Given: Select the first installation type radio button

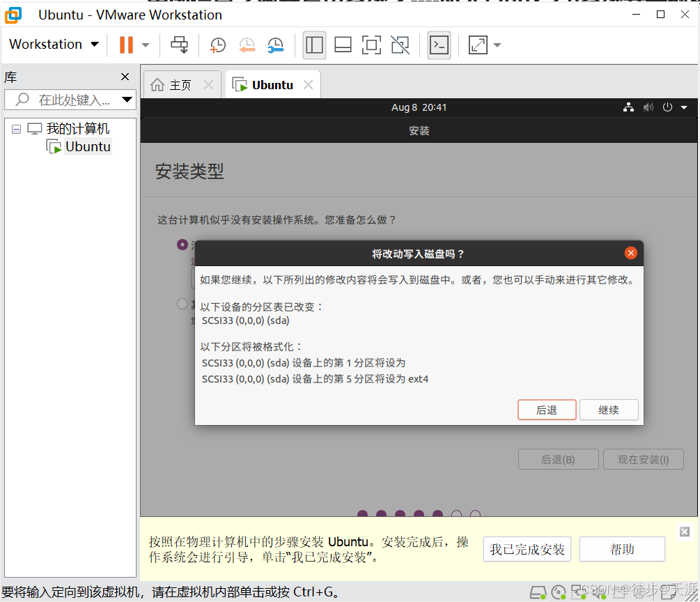Looking at the screenshot, I should pos(182,245).
